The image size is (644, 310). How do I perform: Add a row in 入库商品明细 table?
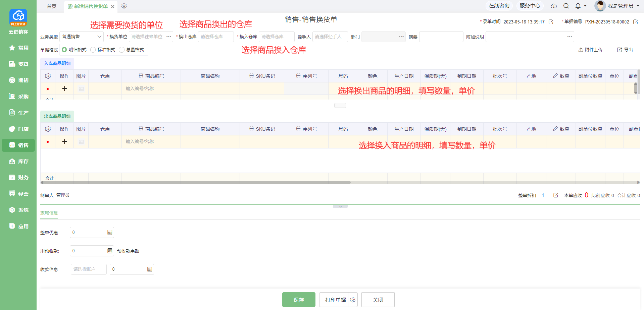64,88
